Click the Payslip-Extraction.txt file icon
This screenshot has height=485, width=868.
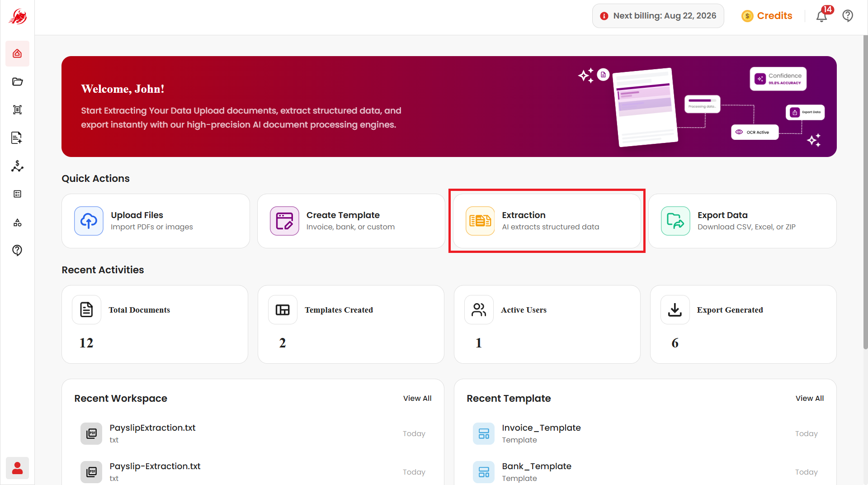coord(91,472)
